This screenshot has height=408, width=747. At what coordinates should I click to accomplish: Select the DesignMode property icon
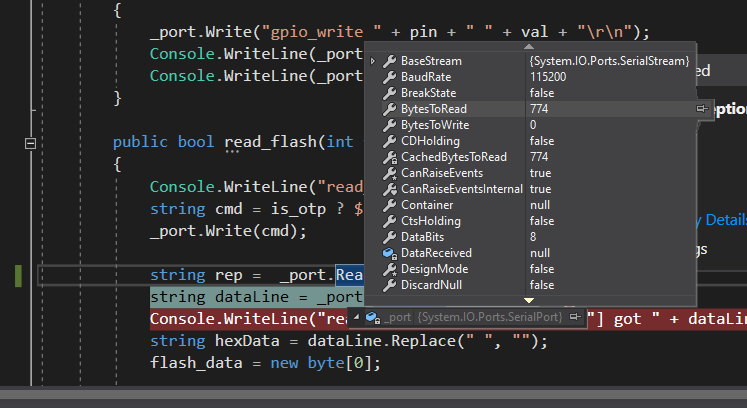(x=390, y=269)
